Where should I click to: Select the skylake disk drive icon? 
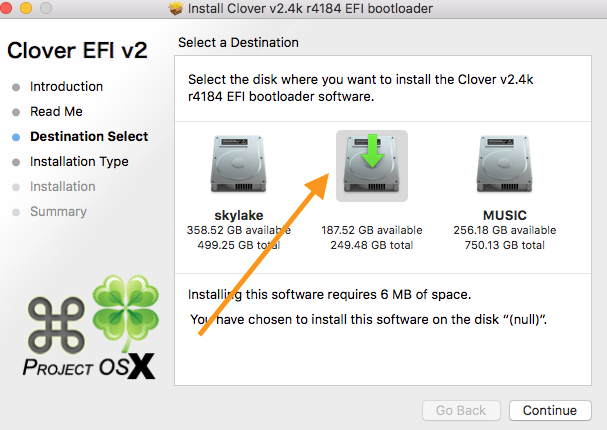[238, 167]
